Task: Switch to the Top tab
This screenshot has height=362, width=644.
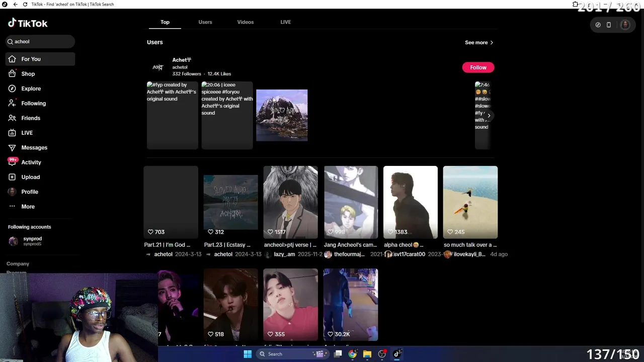Action: click(x=165, y=22)
